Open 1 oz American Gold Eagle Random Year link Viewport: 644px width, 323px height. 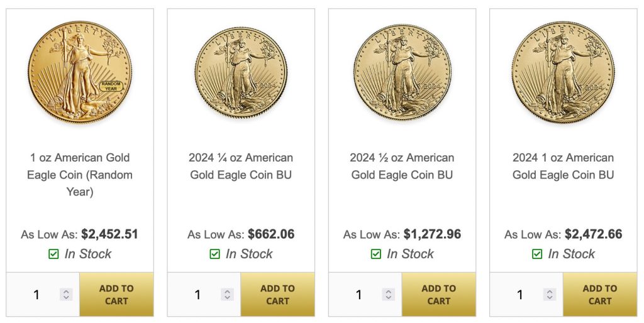[80, 174]
